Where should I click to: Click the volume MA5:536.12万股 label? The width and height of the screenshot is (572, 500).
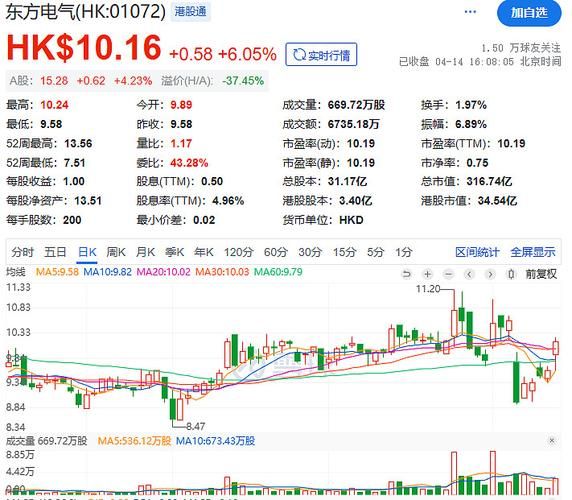coord(134,441)
